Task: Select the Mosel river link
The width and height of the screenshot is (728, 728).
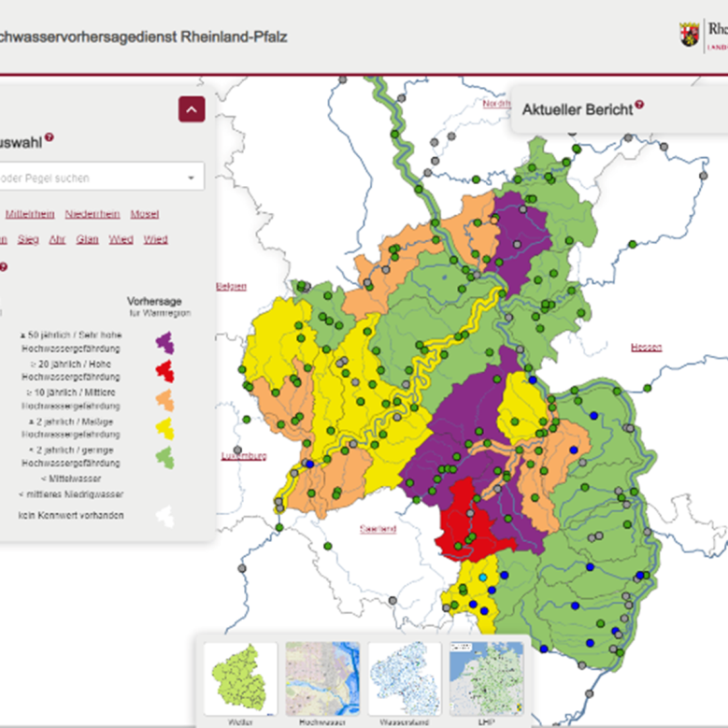Action: 144,214
